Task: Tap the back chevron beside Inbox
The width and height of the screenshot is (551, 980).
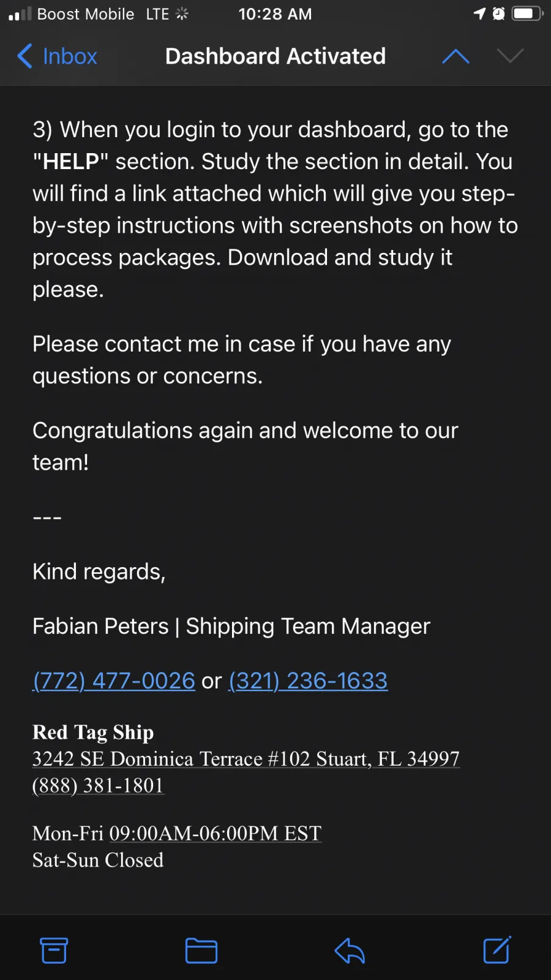Action: 24,56
